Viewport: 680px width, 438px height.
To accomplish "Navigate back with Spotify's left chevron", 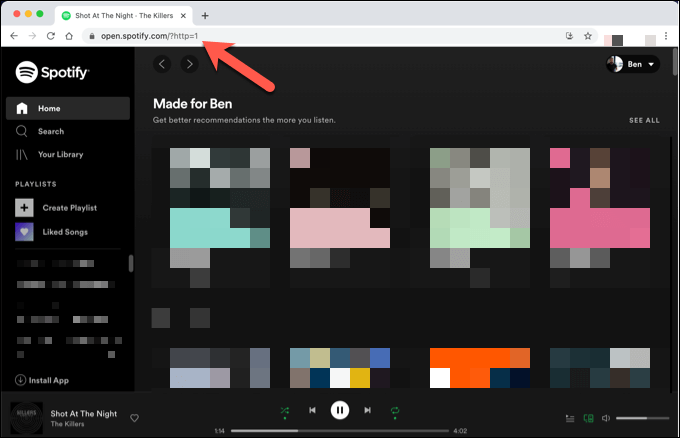I will 162,64.
